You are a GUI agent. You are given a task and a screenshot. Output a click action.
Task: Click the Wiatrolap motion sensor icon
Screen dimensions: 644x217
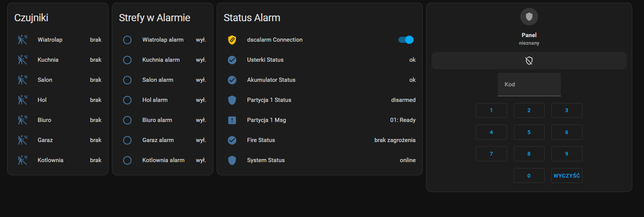22,40
